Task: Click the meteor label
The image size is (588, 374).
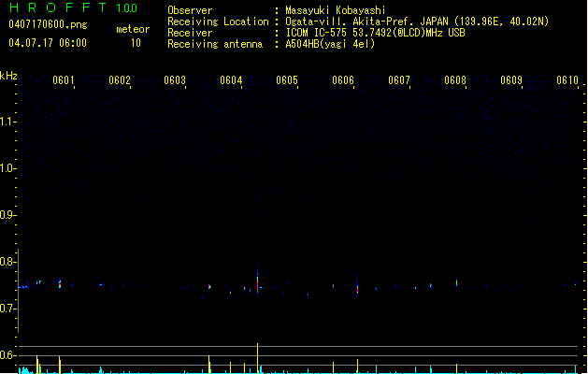Action: (x=133, y=29)
